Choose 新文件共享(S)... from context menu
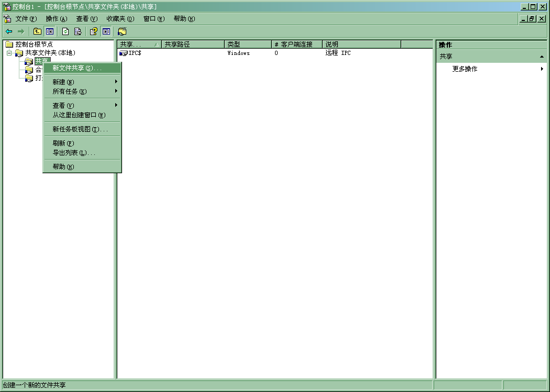Viewport: 550px width, 392px height. point(82,68)
